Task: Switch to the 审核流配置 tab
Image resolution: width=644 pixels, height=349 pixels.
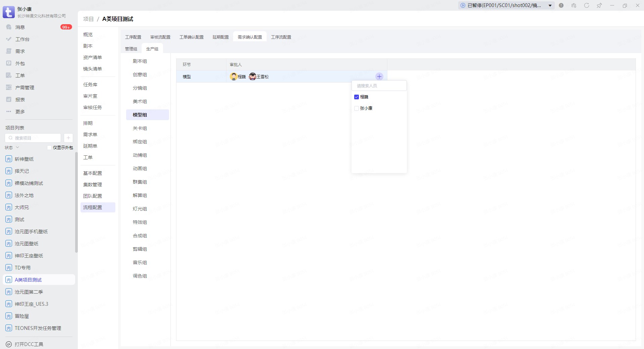Action: (160, 37)
